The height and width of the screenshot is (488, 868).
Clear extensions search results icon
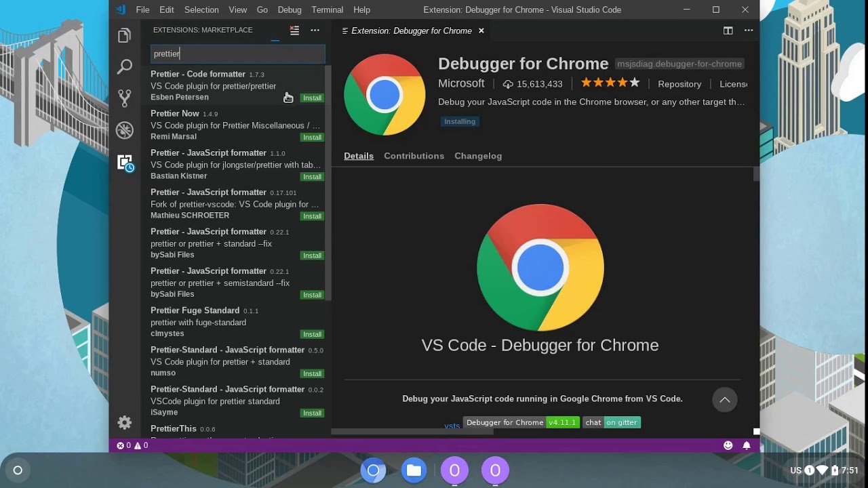(294, 30)
